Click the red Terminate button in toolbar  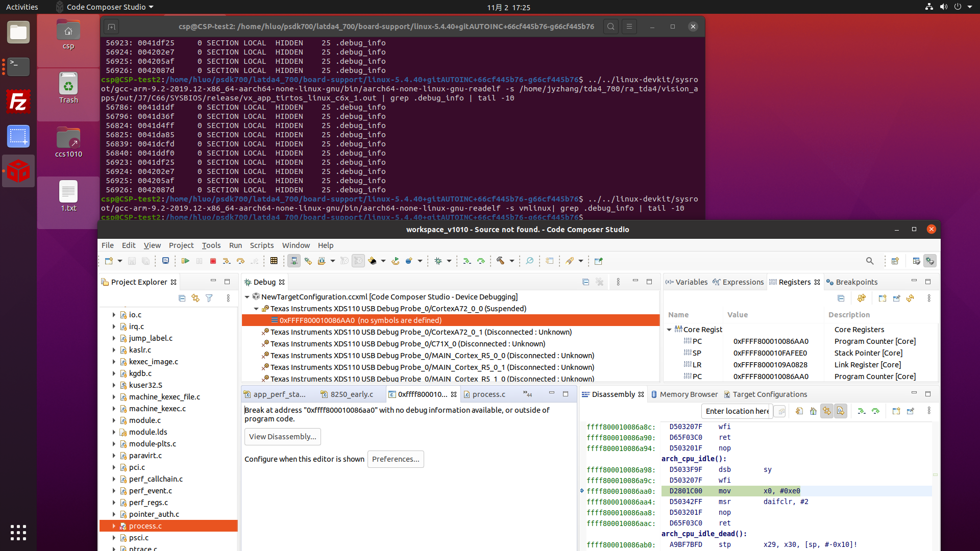coord(213,261)
